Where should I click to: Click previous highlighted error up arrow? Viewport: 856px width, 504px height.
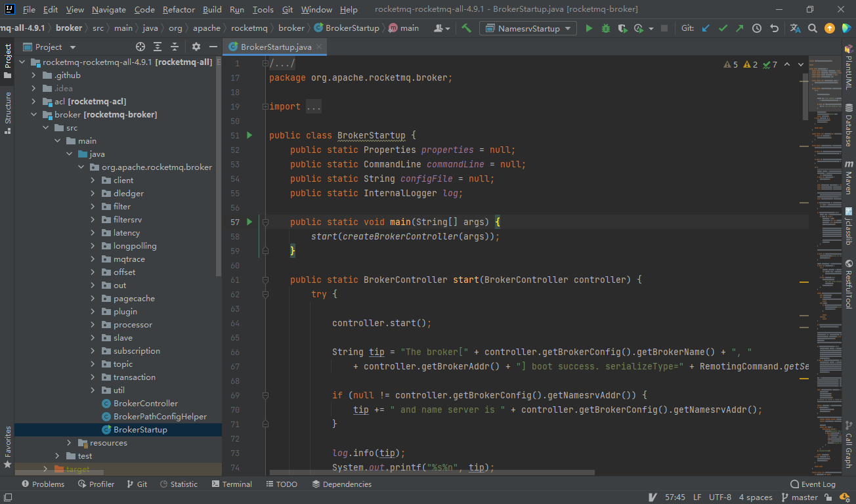point(788,64)
